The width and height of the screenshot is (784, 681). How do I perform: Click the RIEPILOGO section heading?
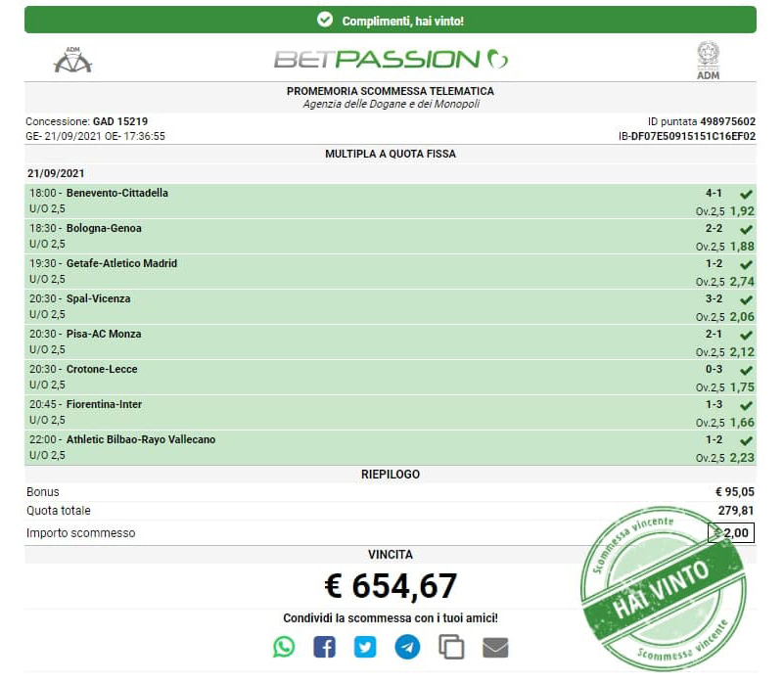391,475
